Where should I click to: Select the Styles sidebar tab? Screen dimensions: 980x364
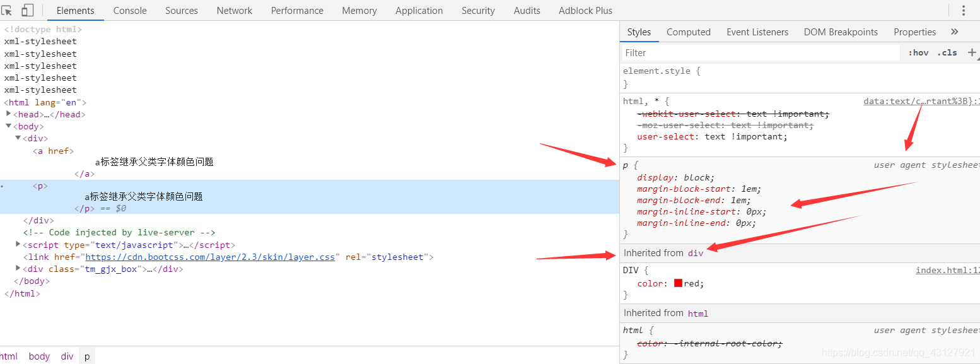point(639,32)
